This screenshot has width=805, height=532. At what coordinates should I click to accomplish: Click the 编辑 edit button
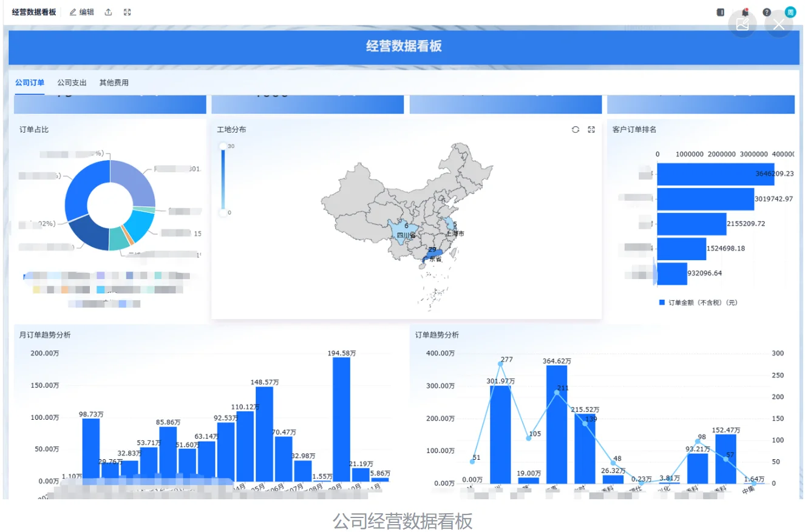point(82,12)
